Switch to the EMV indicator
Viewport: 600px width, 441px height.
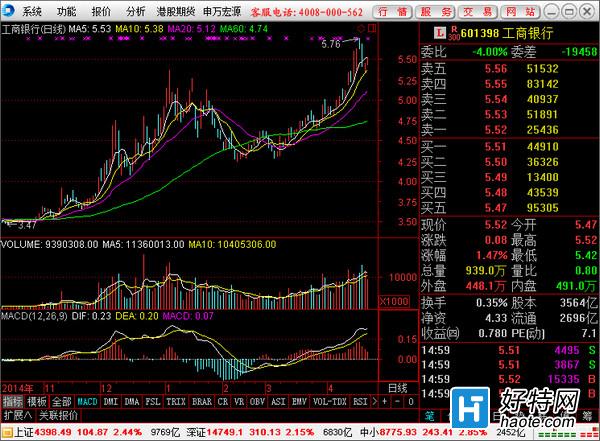click(299, 402)
